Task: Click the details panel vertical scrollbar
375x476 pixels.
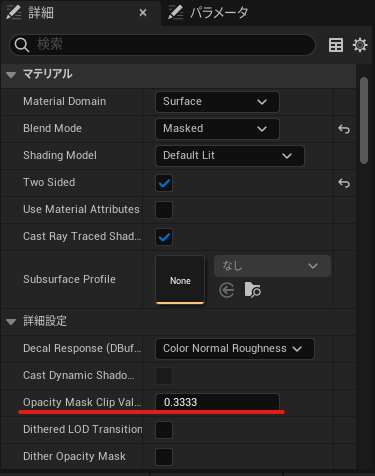Action: click(x=364, y=120)
